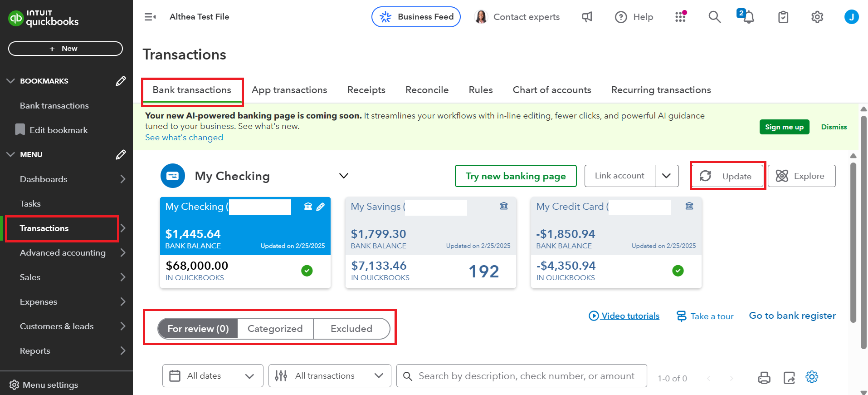This screenshot has height=395, width=868.
Task: Open the header settings gear icon
Action: 817,17
